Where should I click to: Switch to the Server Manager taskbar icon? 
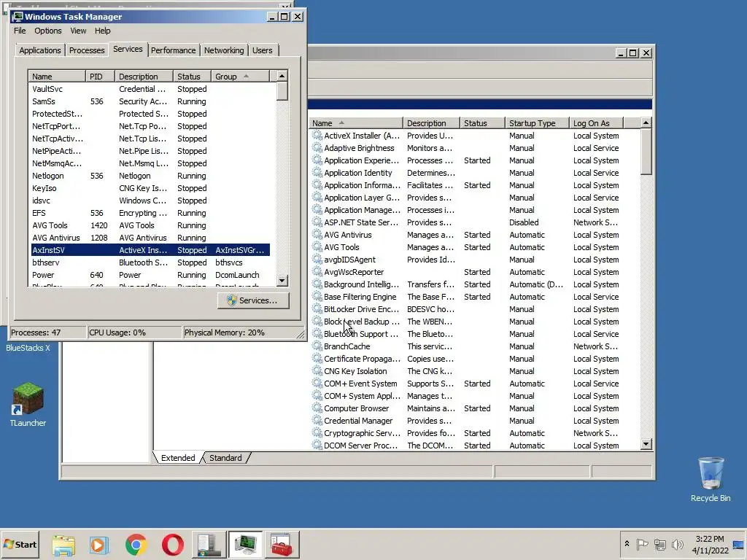click(208, 545)
